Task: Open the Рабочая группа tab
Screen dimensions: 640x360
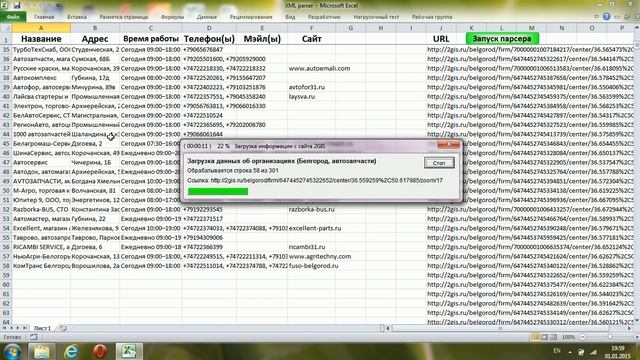Action: [432, 17]
